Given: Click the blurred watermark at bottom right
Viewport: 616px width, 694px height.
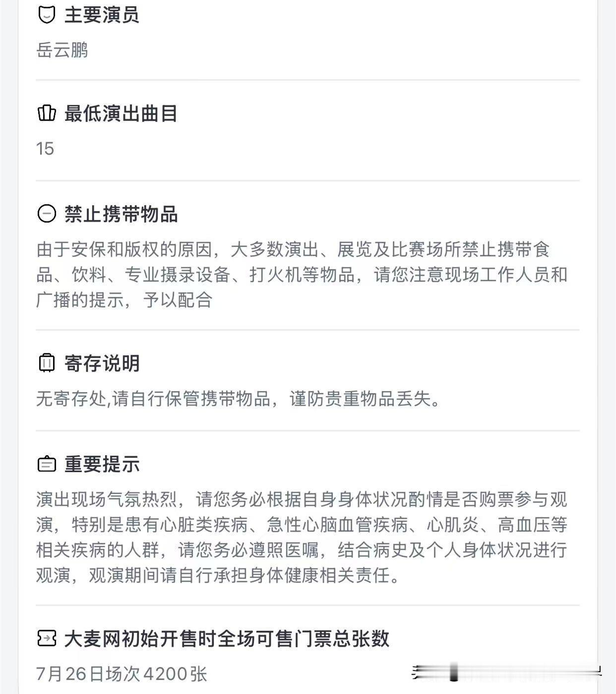Looking at the screenshot, I should (x=507, y=672).
